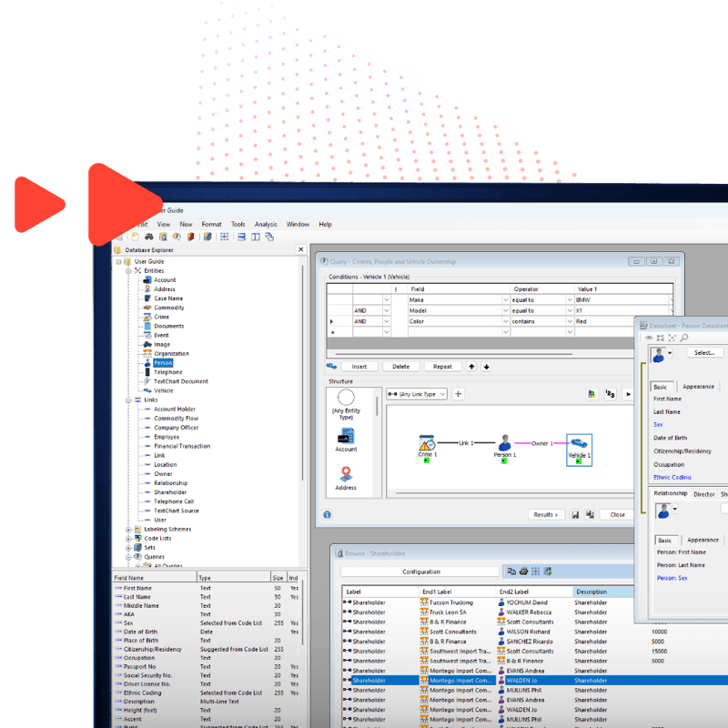Click the blue info icon in Query window

tap(326, 515)
